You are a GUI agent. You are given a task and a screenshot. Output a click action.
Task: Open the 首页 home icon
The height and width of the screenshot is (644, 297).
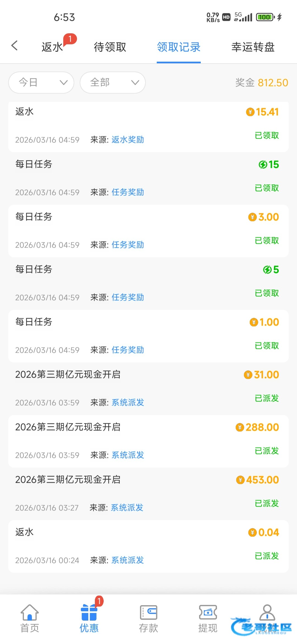click(x=30, y=613)
